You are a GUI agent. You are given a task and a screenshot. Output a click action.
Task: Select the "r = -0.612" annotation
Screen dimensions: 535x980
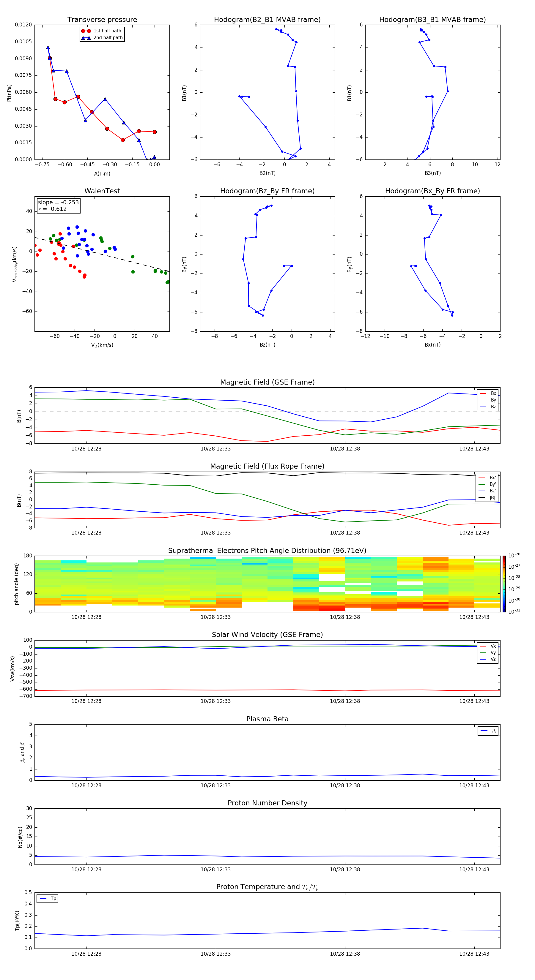tap(53, 209)
